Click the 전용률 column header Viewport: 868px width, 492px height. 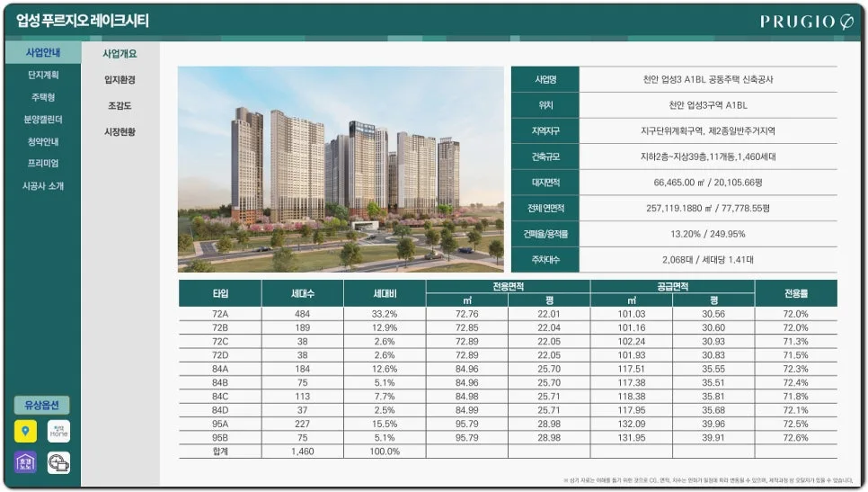coord(796,293)
